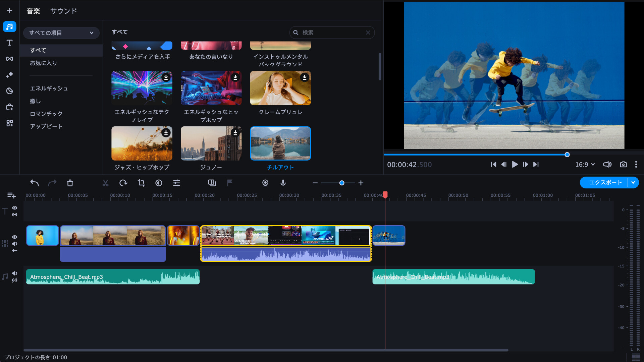644x362 pixels.
Task: Open export options arrow next to エクスポート
Action: (x=633, y=183)
